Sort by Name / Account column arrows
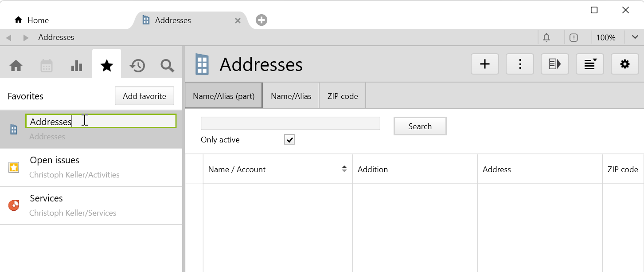Viewport: 644px width, 272px height. [344, 169]
